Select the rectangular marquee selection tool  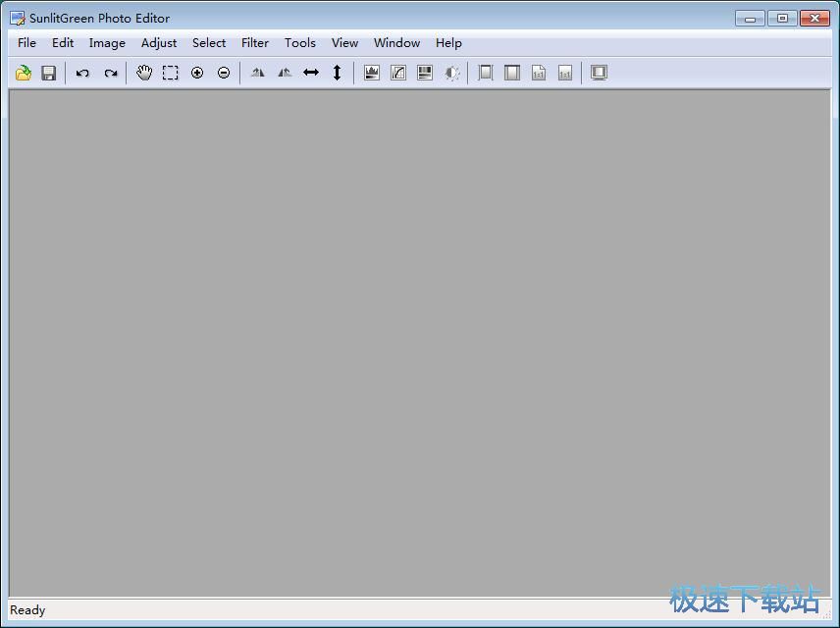171,73
